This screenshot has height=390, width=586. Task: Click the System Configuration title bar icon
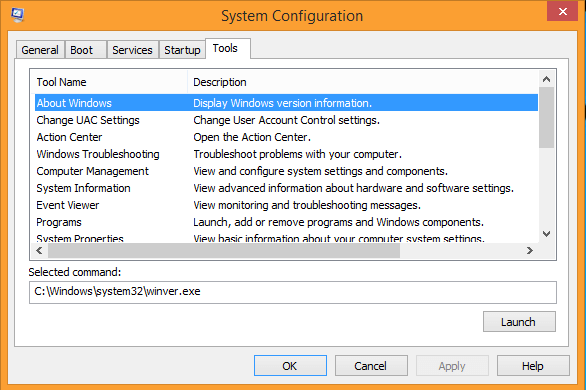click(17, 15)
